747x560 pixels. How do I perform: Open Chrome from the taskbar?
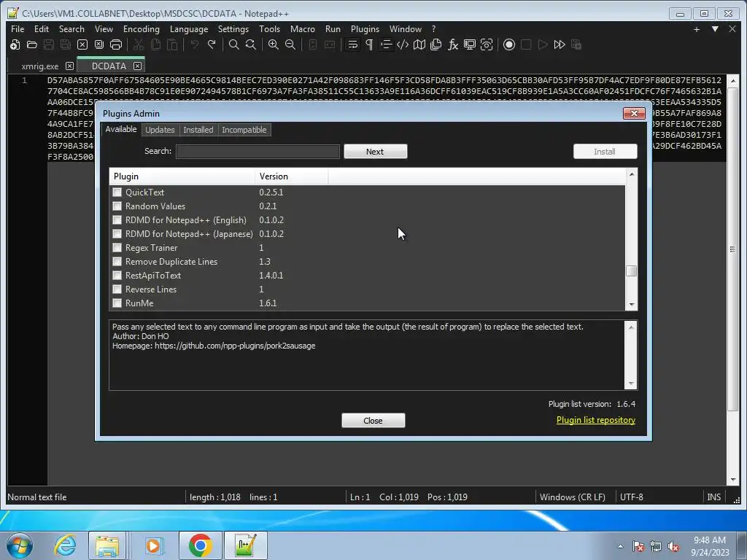tap(200, 545)
